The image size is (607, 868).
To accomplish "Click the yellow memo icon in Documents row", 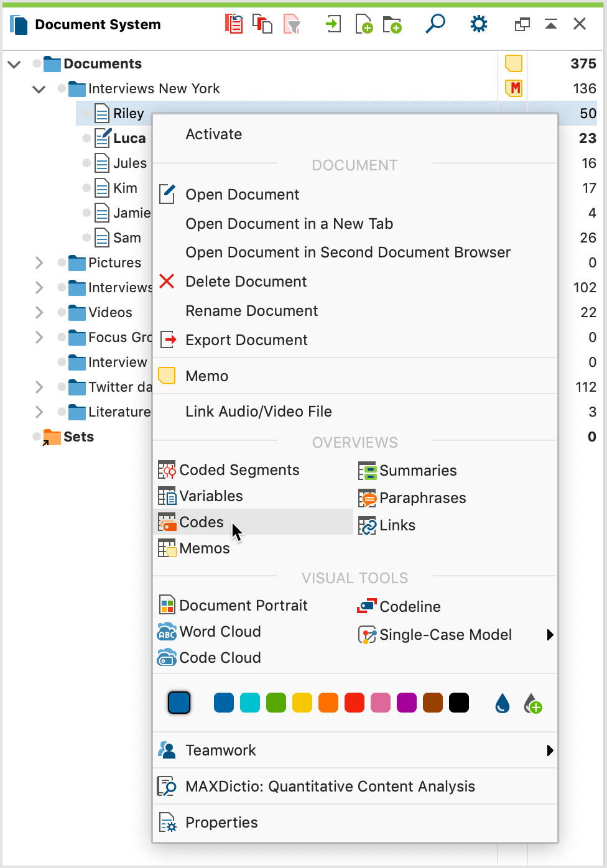I will 513,63.
